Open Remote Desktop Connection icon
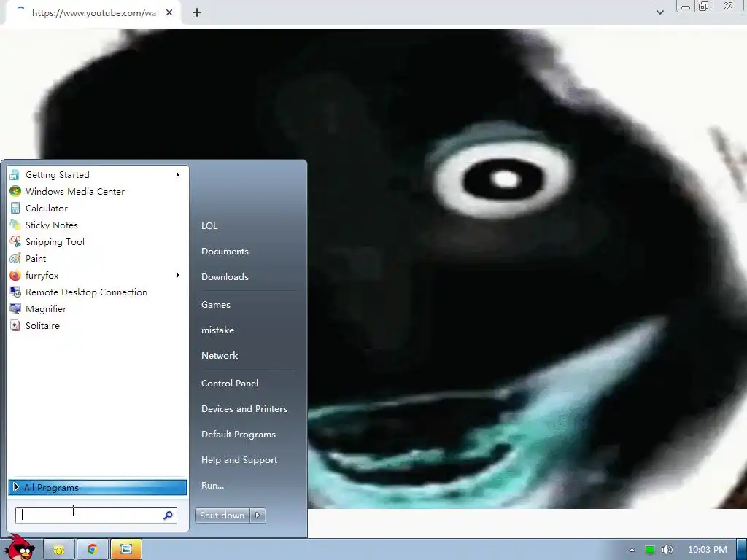This screenshot has height=560, width=747. (15, 292)
